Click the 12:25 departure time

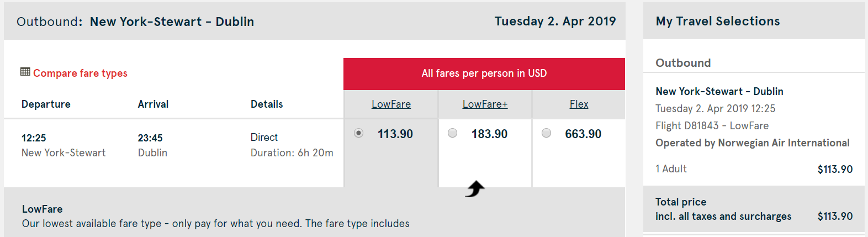[x=34, y=138]
